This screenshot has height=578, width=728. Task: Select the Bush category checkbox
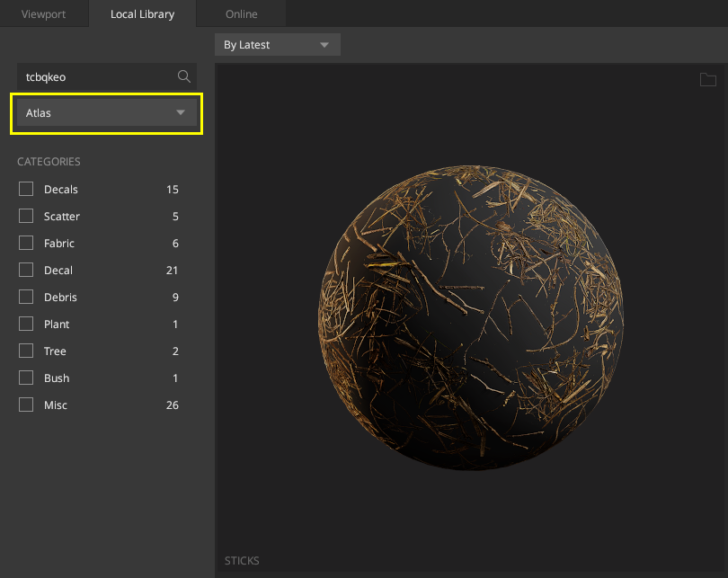pyautogui.click(x=26, y=378)
